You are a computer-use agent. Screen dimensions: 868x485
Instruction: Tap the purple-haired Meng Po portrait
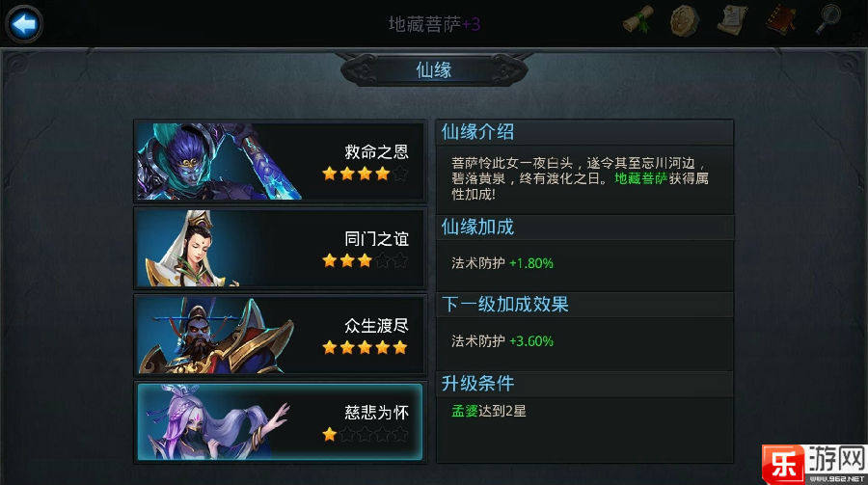pyautogui.click(x=216, y=422)
